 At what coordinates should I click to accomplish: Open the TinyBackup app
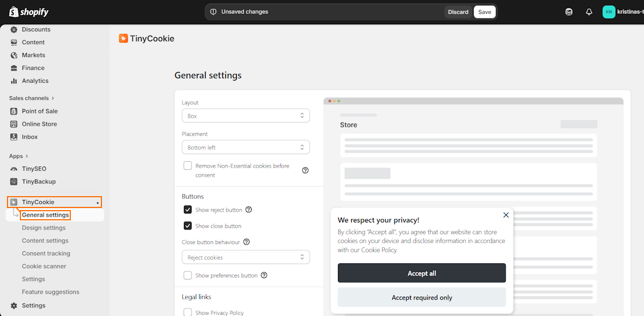38,181
